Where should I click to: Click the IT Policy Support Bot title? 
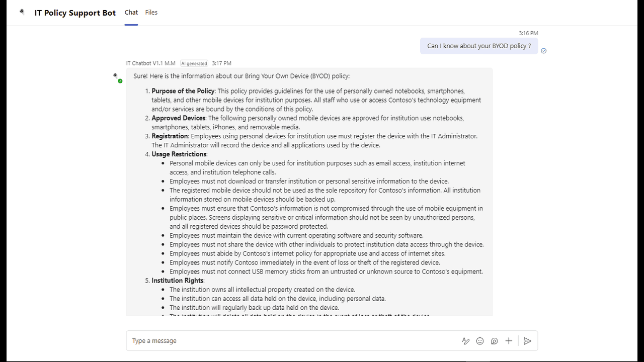75,13
